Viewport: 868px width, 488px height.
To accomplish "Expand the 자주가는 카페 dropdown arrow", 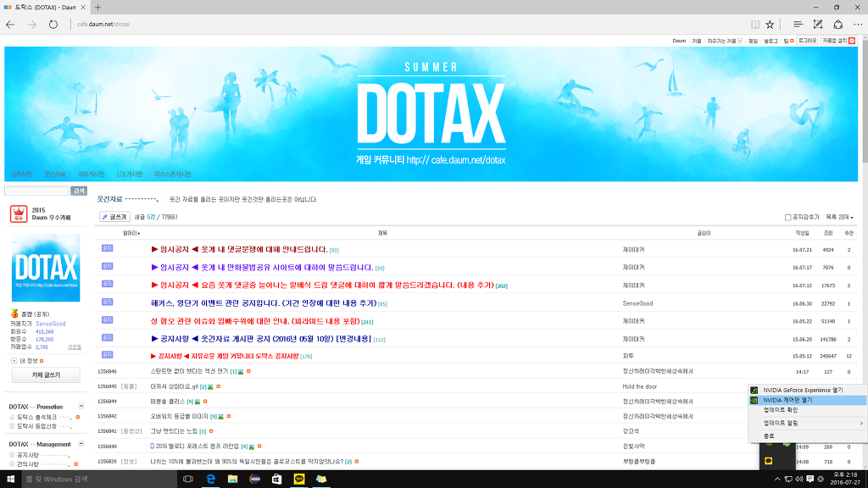I will click(x=739, y=41).
